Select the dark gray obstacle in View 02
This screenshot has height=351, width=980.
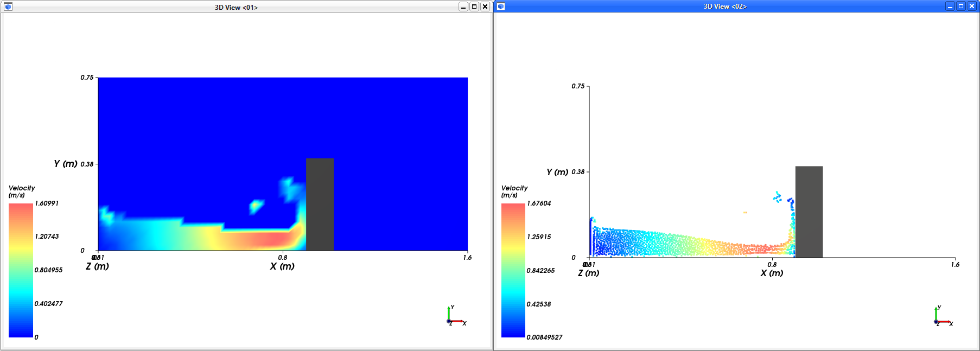click(809, 212)
